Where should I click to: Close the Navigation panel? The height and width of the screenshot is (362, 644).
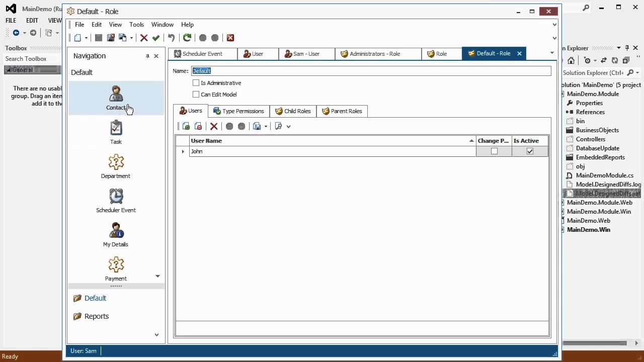pos(156,56)
